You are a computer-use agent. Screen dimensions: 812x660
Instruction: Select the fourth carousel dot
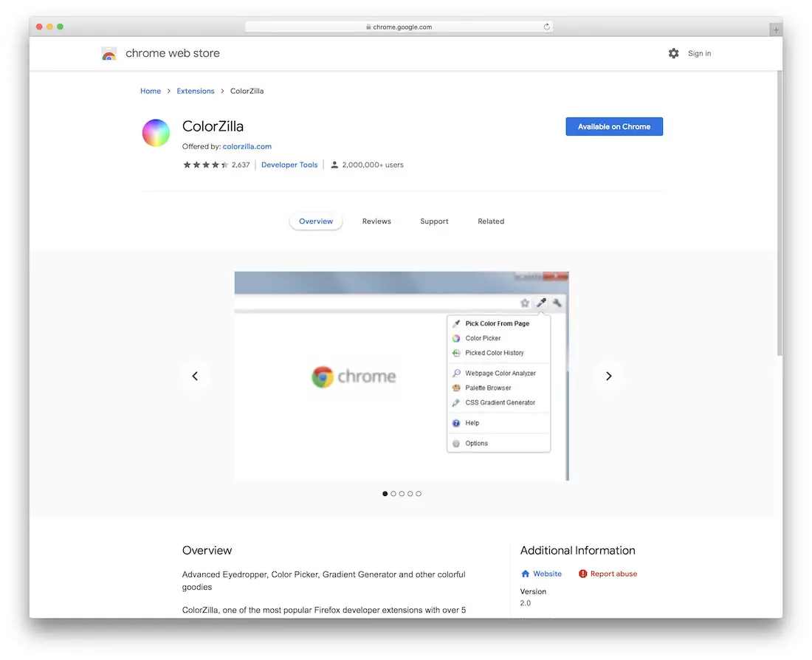pyautogui.click(x=410, y=494)
